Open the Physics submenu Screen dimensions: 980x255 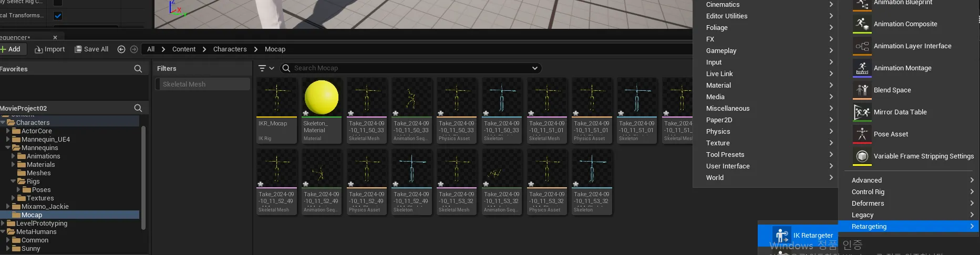tap(769, 132)
